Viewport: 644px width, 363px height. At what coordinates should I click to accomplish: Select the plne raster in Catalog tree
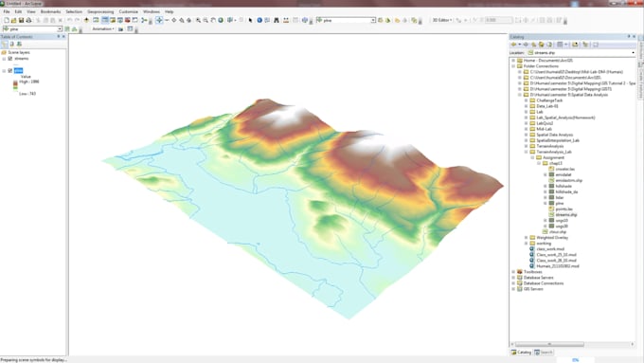(x=560, y=204)
